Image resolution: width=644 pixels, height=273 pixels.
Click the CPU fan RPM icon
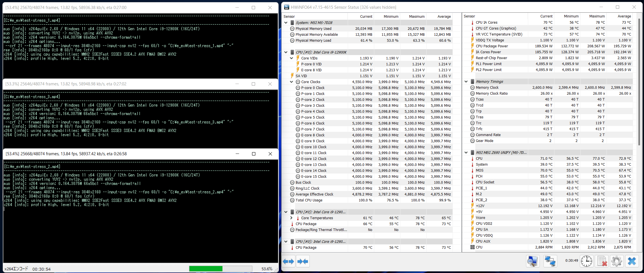[473, 247]
